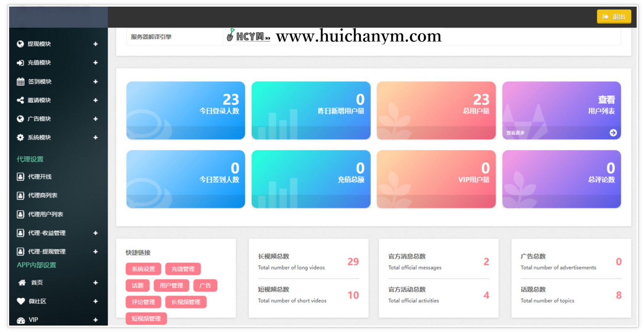Expand the 提现模块 section
The image size is (644, 334).
pyautogui.click(x=96, y=44)
